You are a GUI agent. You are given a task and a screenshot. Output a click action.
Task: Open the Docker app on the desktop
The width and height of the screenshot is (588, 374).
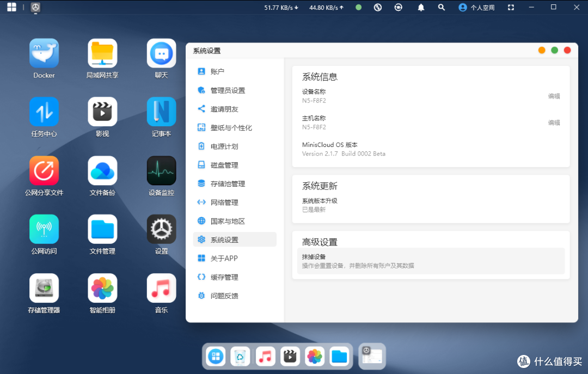tap(44, 53)
